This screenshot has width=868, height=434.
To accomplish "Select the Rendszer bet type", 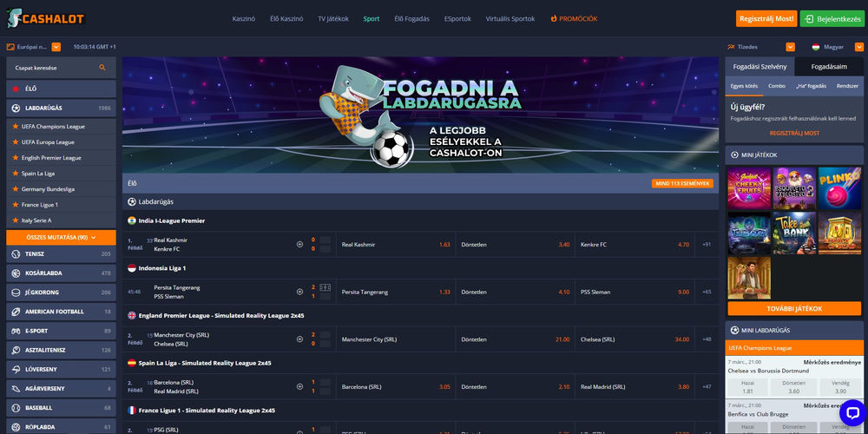I will coord(847,86).
